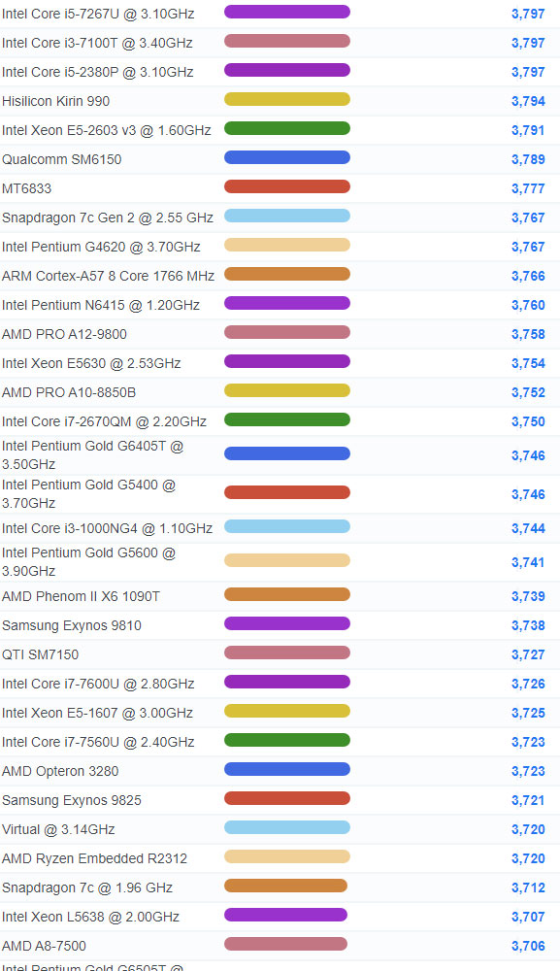Click the score 3,741 value
The image size is (560, 971).
click(528, 562)
